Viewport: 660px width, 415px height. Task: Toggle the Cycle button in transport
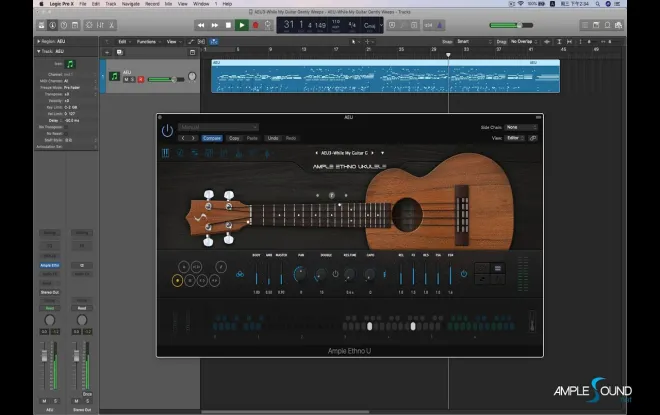[x=268, y=25]
